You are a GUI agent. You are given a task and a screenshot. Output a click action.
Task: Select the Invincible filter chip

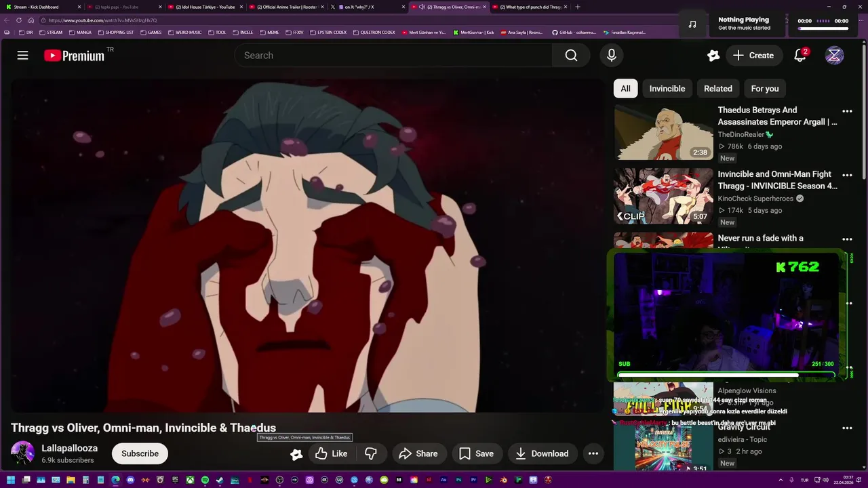667,89
